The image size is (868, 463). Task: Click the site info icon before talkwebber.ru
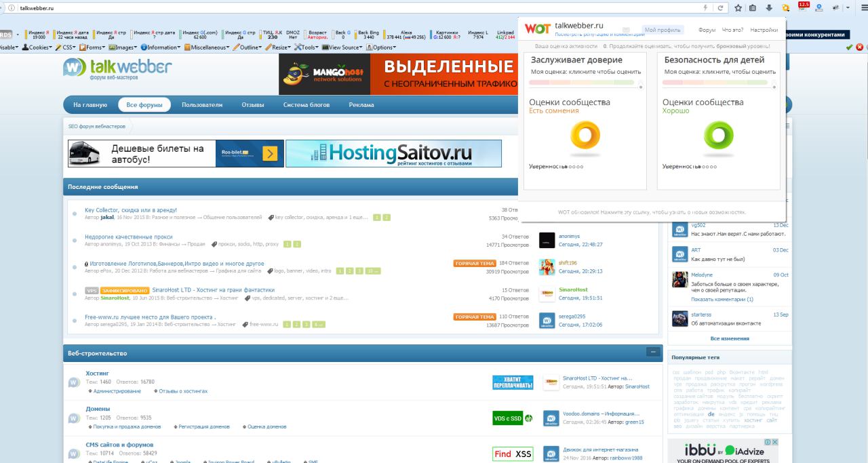[x=11, y=7]
